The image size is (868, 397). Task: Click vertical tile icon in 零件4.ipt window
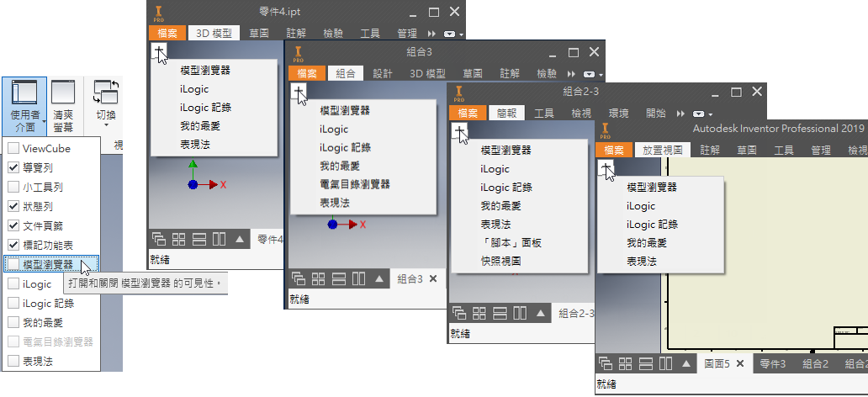click(x=220, y=239)
